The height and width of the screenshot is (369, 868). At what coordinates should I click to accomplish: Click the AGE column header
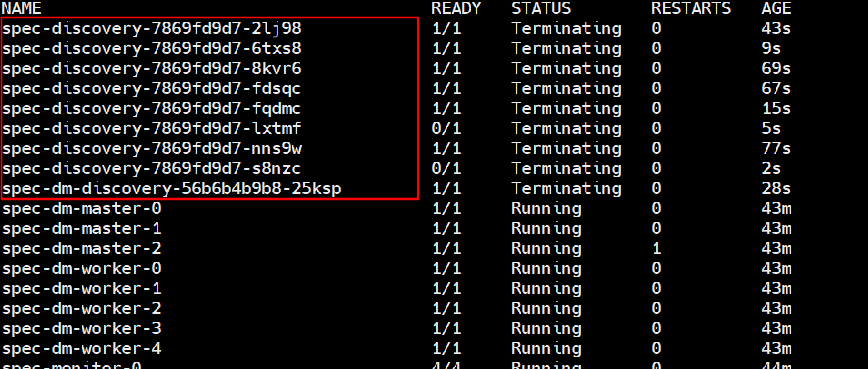[776, 8]
